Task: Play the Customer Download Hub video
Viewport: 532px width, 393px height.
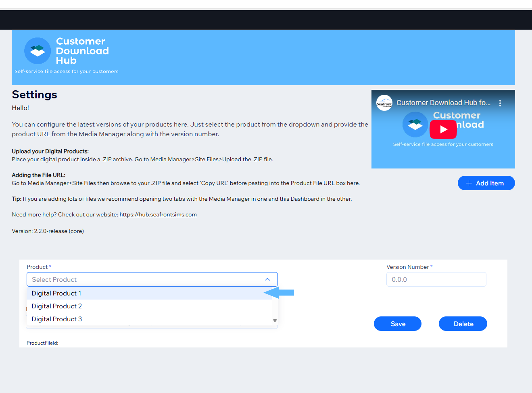Action: [443, 129]
